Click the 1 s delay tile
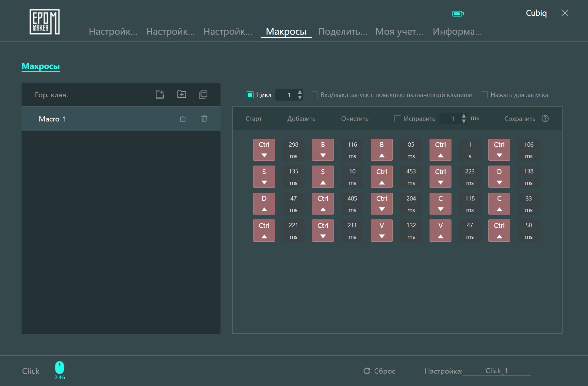The width and height of the screenshot is (588, 386). (x=470, y=150)
